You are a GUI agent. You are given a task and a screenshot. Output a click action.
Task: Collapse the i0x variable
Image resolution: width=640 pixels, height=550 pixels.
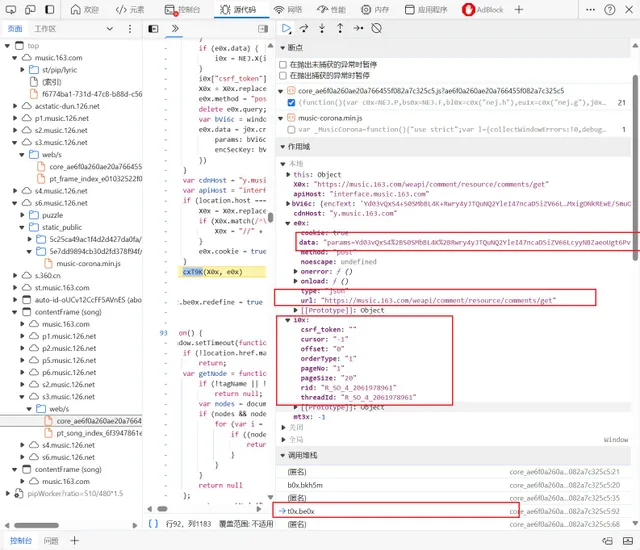(288, 320)
